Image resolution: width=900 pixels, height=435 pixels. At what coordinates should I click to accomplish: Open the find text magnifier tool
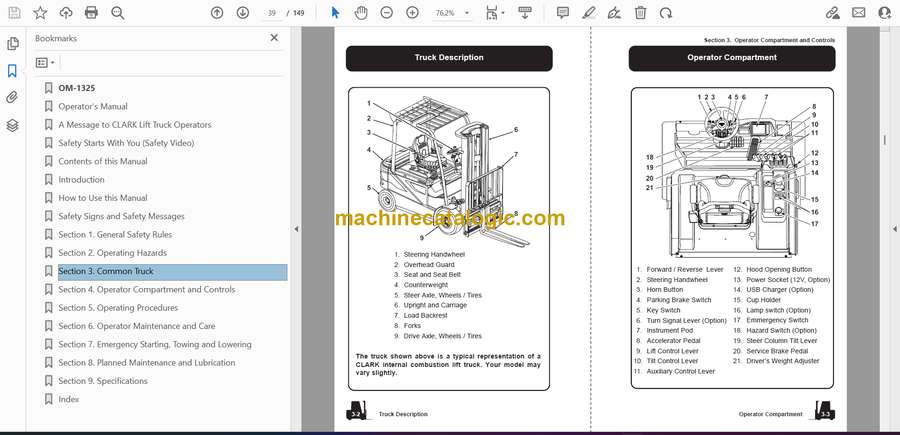118,13
